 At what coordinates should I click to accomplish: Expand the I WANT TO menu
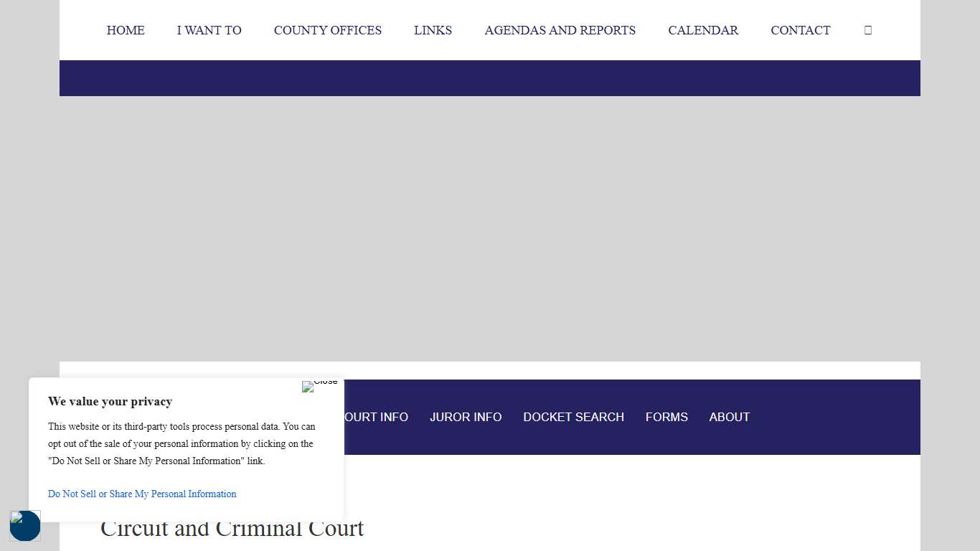[x=209, y=30]
